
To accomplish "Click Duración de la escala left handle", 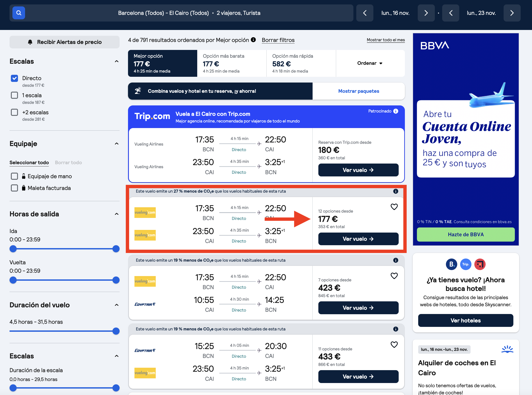I will tap(13, 388).
